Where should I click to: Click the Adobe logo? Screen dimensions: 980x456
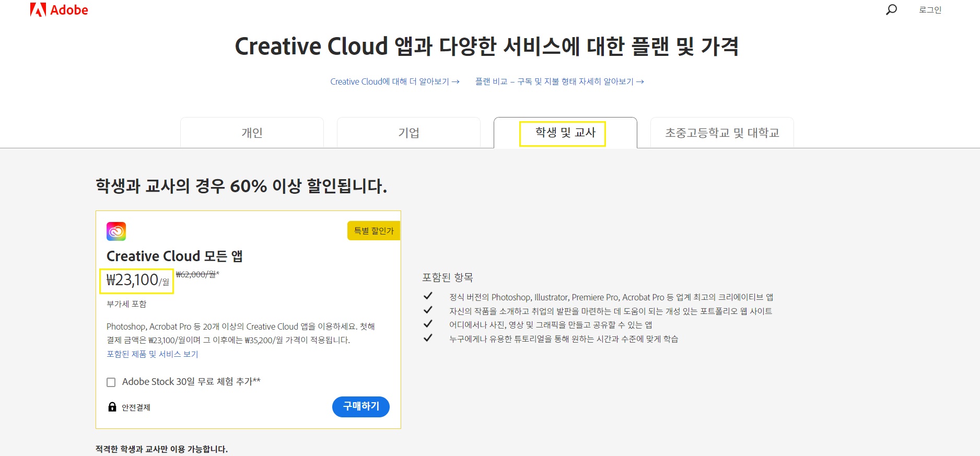59,10
